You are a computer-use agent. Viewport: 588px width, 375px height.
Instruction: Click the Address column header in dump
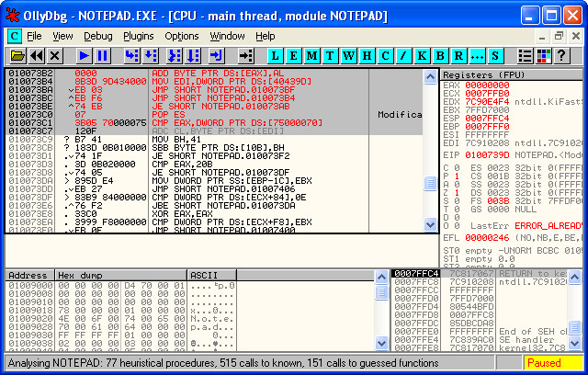30,275
